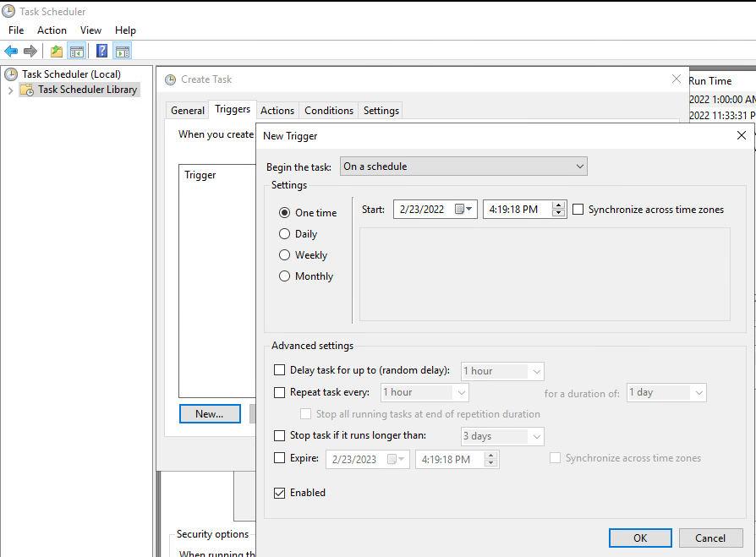Toggle the Show/Hide Action Pane icon
The height and width of the screenshot is (557, 756).
coord(123,51)
